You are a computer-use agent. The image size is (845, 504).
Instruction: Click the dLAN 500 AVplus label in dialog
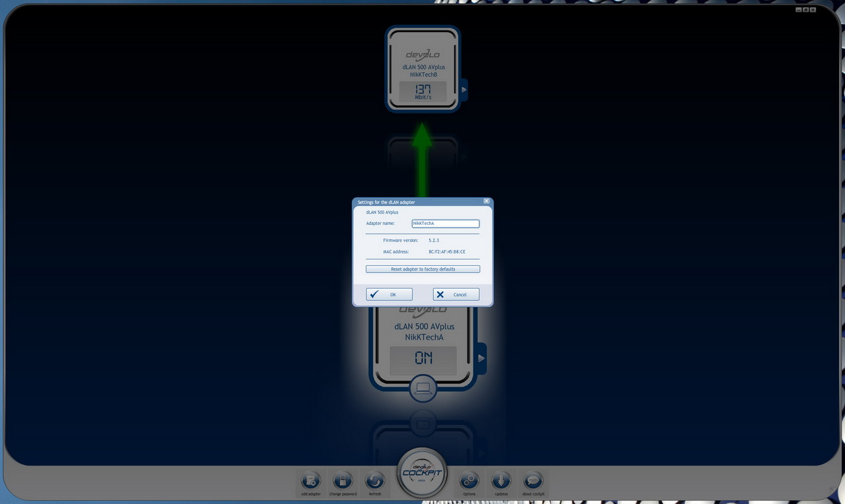coord(382,212)
